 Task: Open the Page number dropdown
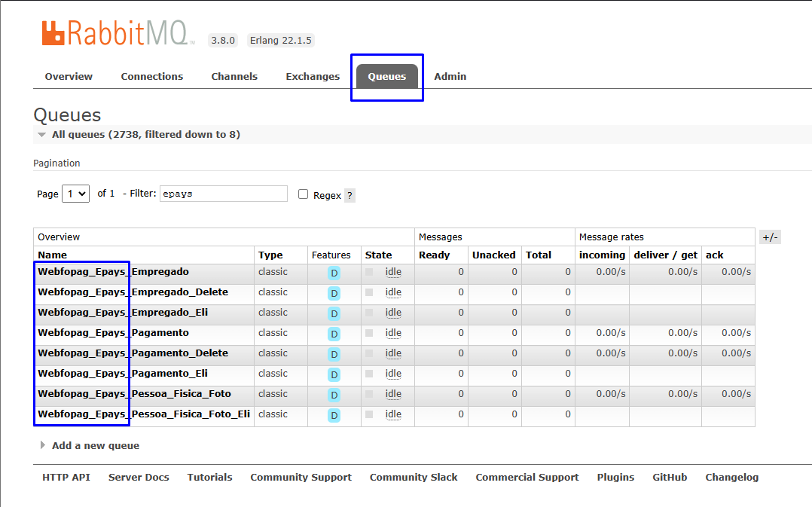tap(75, 194)
